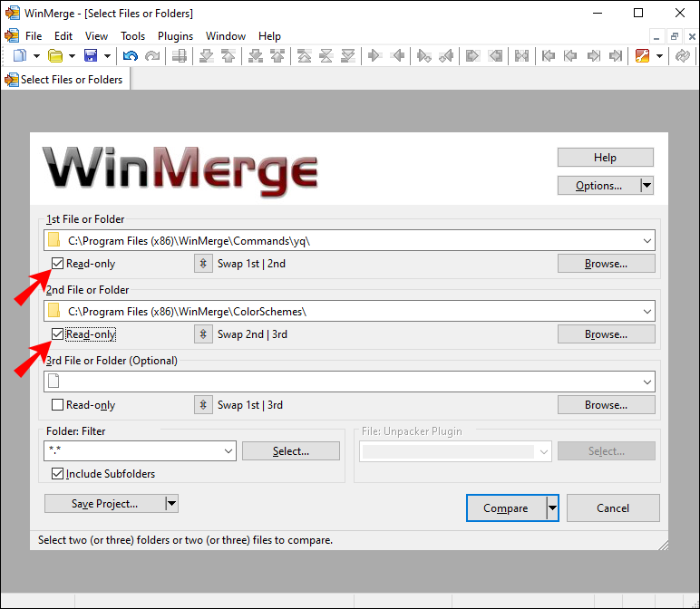Open the arrow next to Options... button
Viewport: 700px width, 609px height.
[x=647, y=186]
